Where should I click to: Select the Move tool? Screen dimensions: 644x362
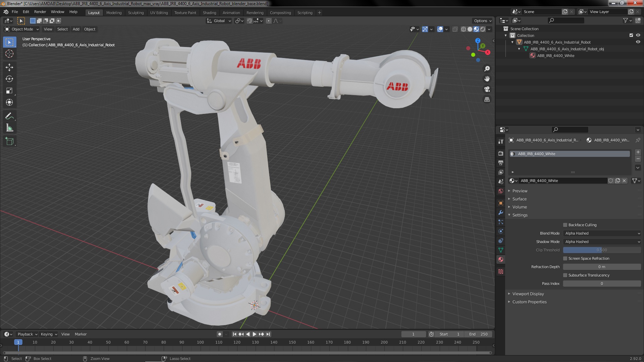(9, 67)
